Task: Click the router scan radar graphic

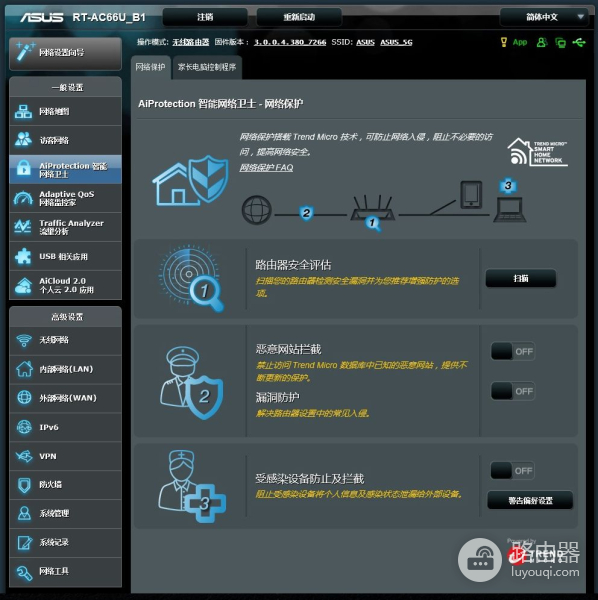Action: pyautogui.click(x=191, y=278)
